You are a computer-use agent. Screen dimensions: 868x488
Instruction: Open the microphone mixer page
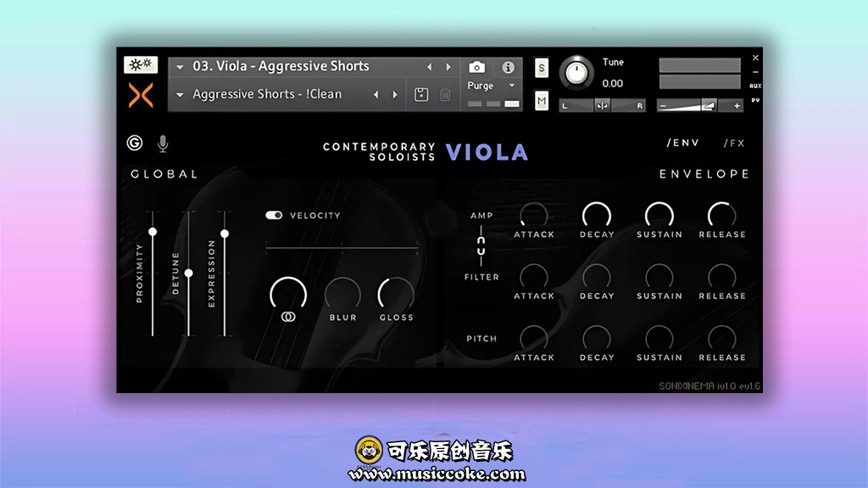click(163, 144)
